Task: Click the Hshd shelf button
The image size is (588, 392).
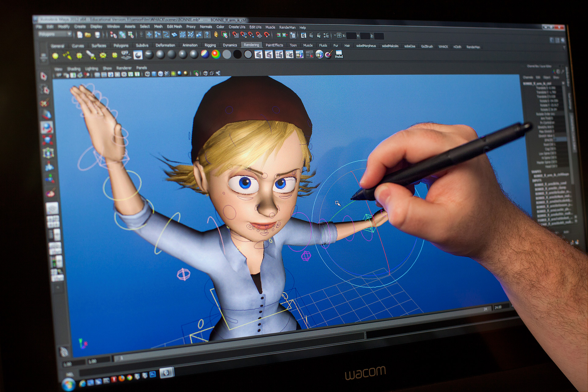Action: point(339,55)
